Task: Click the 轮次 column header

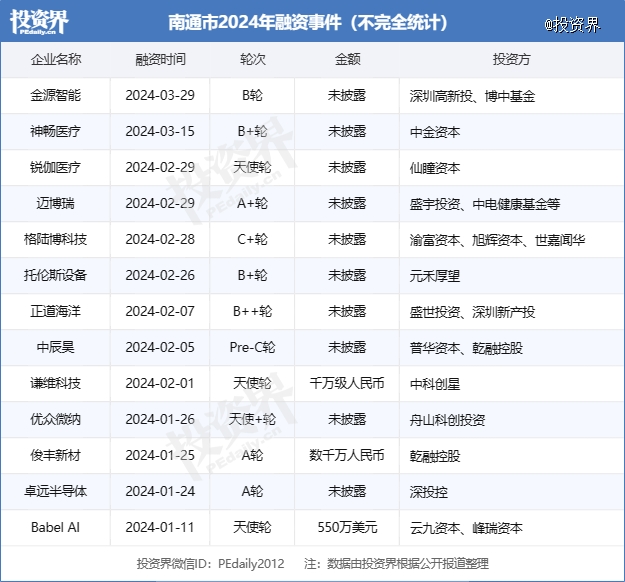Action: [252, 59]
